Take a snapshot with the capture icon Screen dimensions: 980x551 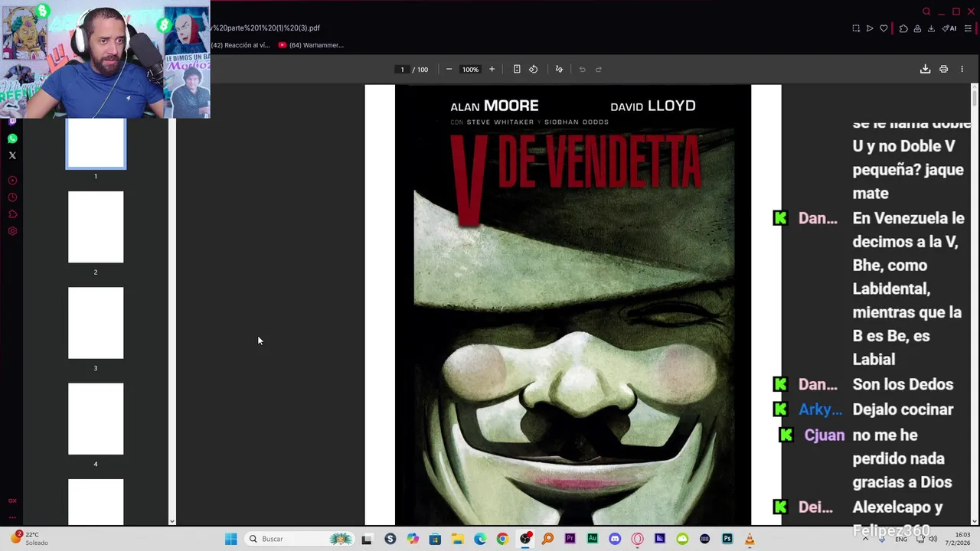point(856,28)
